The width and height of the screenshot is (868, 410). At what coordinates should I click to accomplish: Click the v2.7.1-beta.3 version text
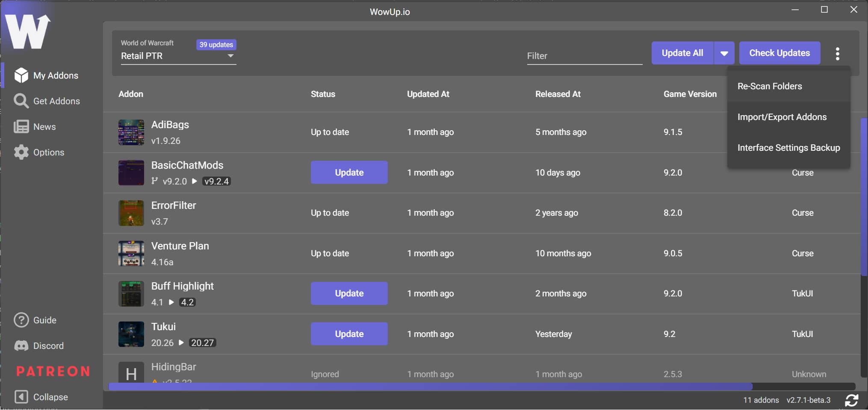coord(809,400)
